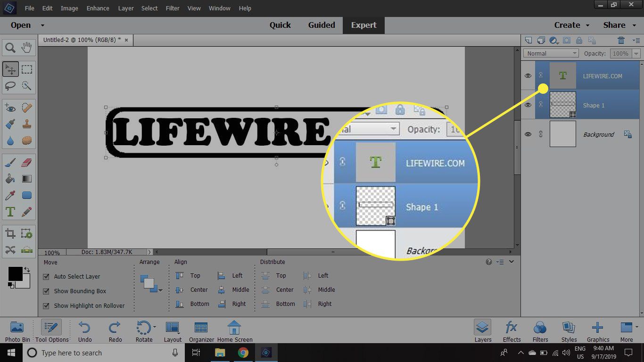Select the Pencil tool

pos(27,212)
